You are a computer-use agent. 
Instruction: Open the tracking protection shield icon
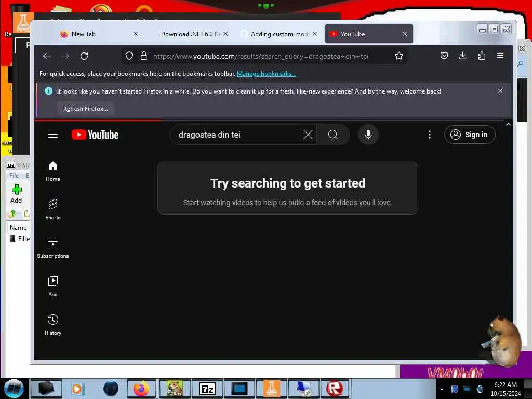coord(129,56)
